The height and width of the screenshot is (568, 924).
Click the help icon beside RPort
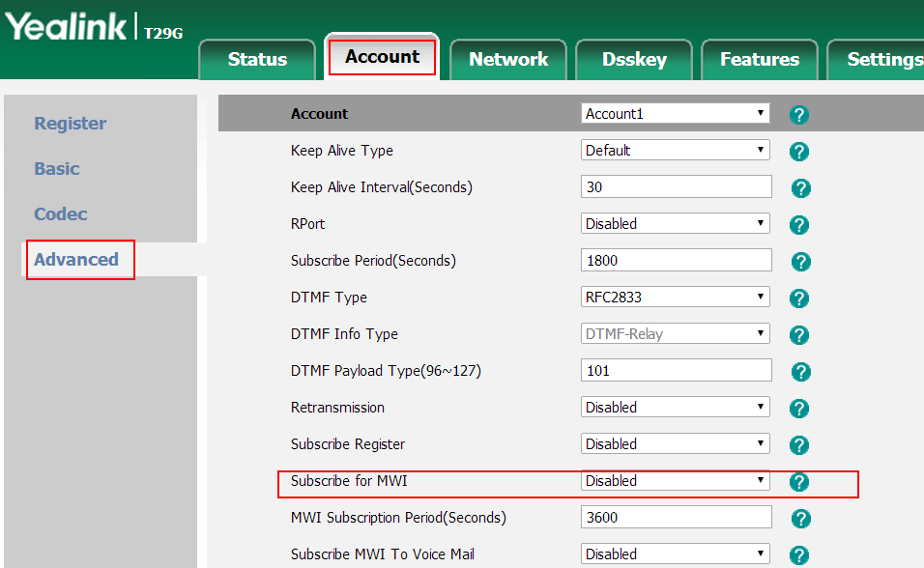(x=799, y=225)
